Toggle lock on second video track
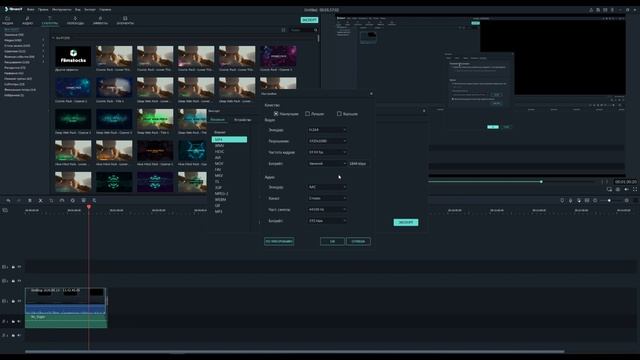 [x=13, y=281]
